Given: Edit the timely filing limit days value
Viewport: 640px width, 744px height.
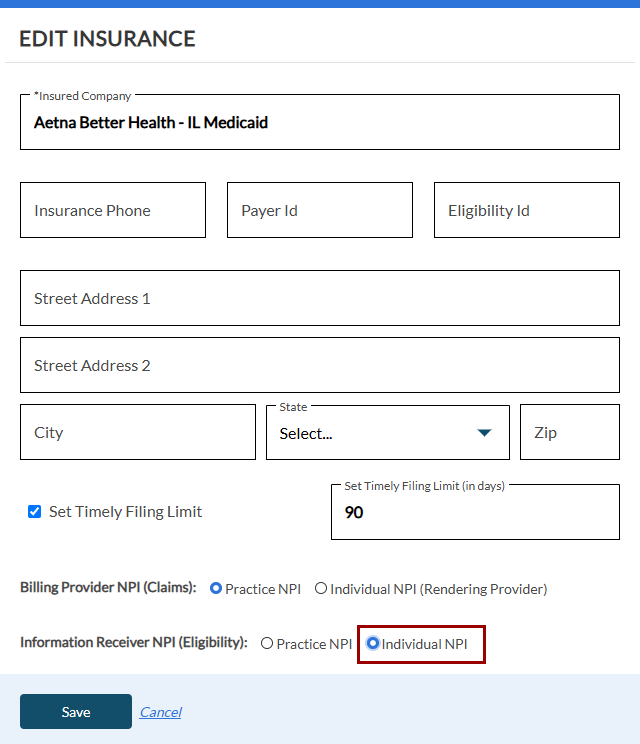Looking at the screenshot, I should tap(475, 513).
